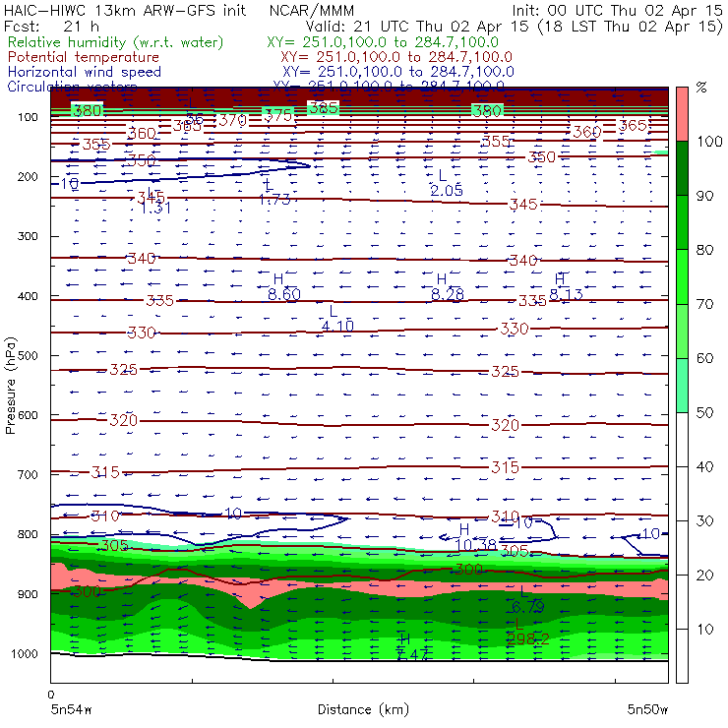
Task: Click the 80–90 green colorbar swatch
Action: 682,222
